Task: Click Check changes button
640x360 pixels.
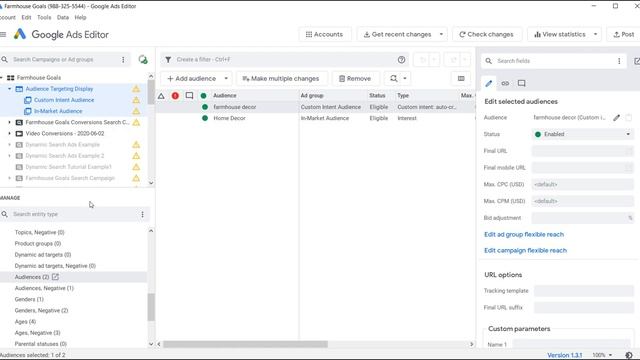Action: [487, 34]
